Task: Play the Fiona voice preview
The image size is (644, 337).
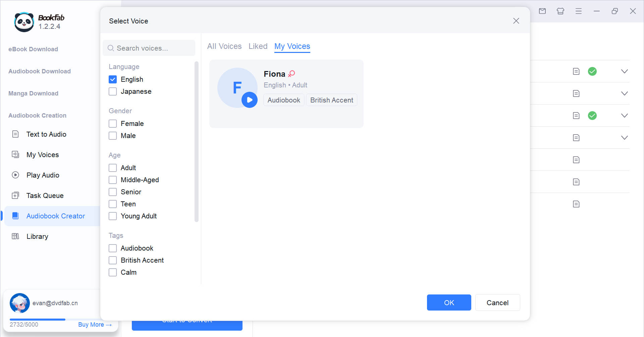Action: click(250, 100)
